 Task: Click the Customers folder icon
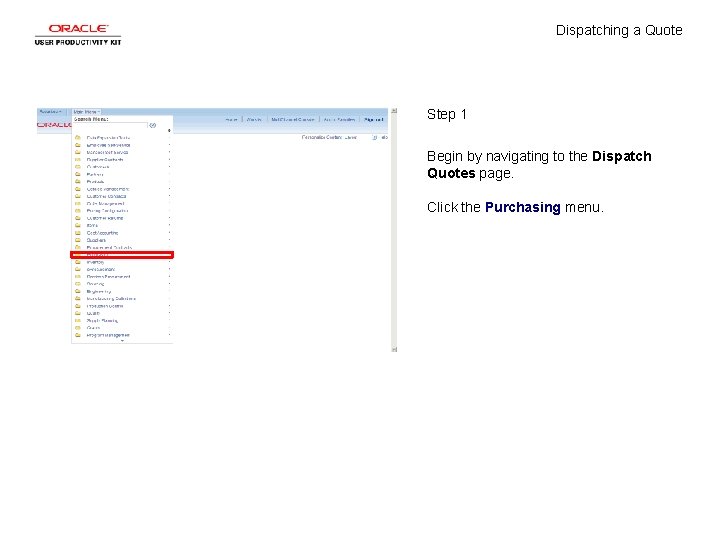tap(78, 167)
